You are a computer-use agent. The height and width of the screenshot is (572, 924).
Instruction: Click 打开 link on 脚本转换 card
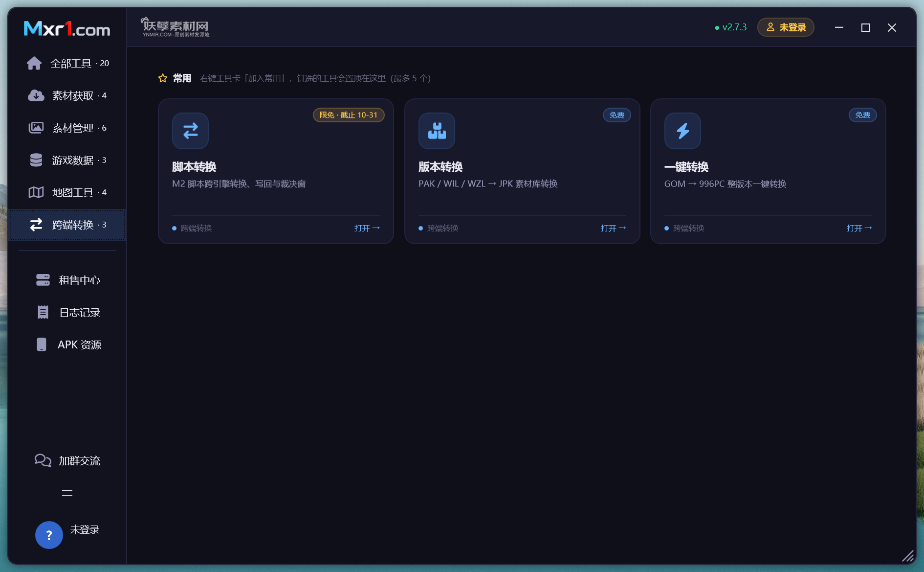(367, 228)
